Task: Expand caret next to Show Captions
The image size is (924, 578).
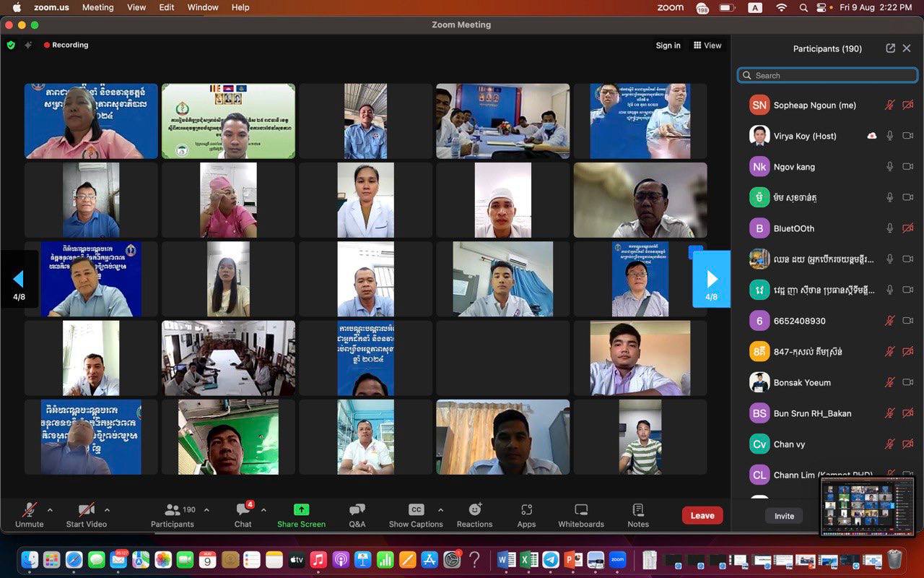Action: point(440,510)
